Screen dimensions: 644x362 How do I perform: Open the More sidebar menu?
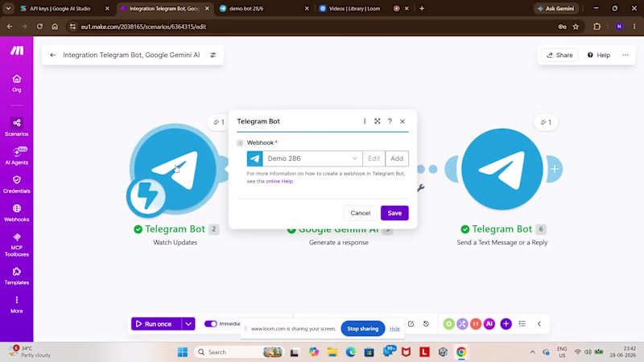pyautogui.click(x=16, y=305)
